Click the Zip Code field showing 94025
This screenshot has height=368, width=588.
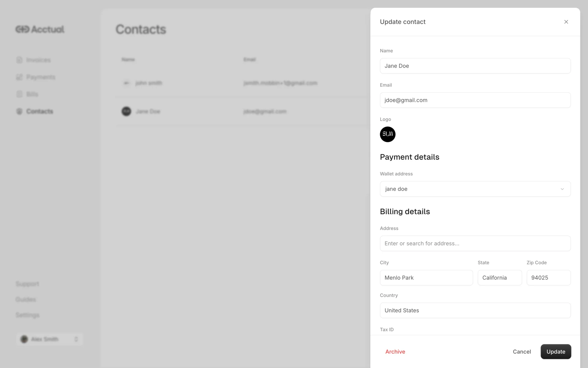tap(548, 278)
